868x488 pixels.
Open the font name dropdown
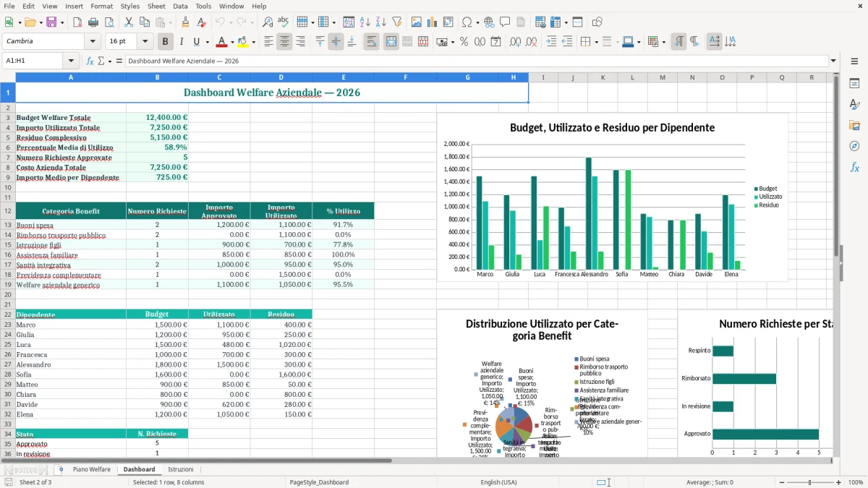pos(92,42)
